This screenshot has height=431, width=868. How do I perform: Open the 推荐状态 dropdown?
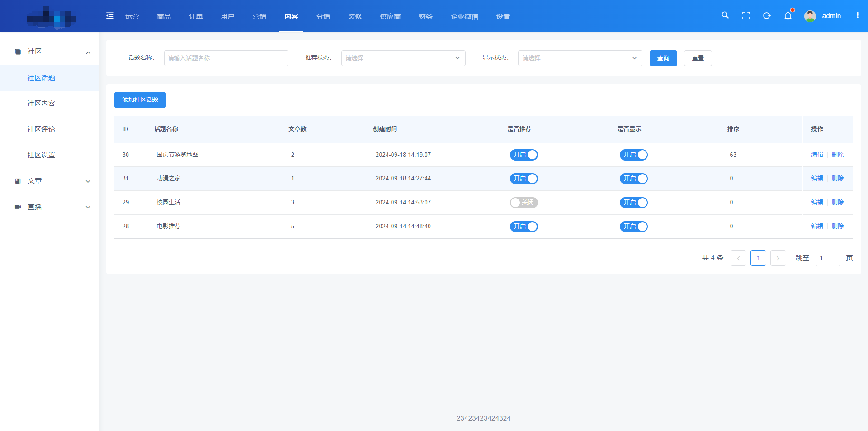tap(403, 58)
